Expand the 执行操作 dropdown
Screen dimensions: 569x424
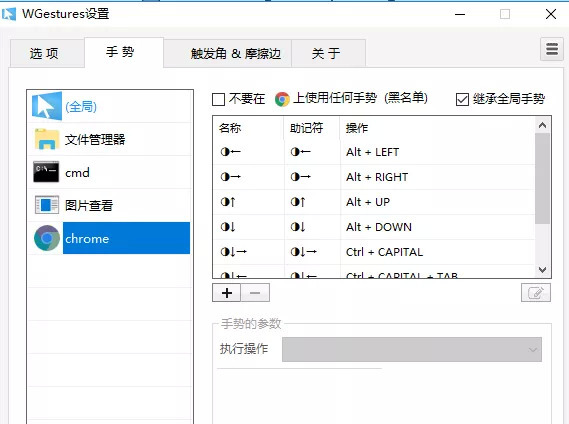(x=412, y=349)
